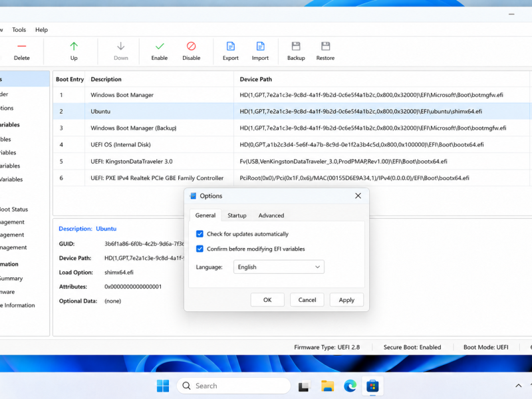Select the sidebar item ending in 'Information'
The width and height of the screenshot is (532, 399).
[18, 305]
